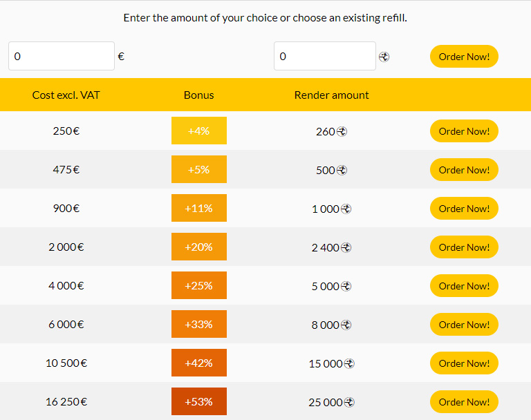Click the credit icon next to 260

click(342, 131)
